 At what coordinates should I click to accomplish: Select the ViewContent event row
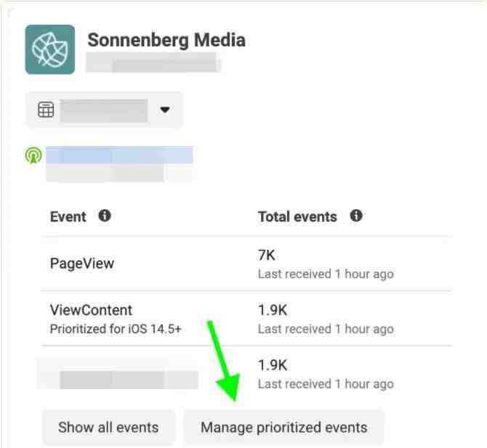pos(246,319)
